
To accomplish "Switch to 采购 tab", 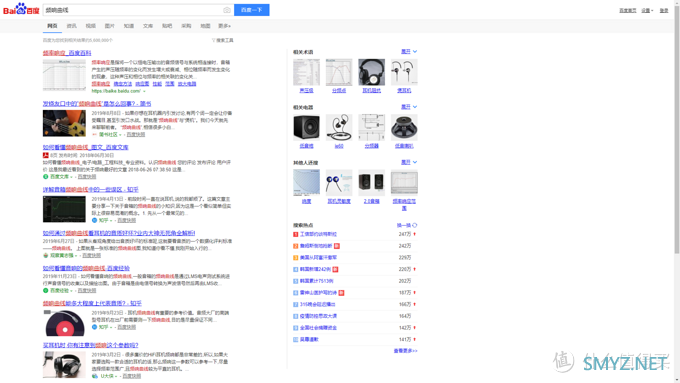I will pos(186,26).
